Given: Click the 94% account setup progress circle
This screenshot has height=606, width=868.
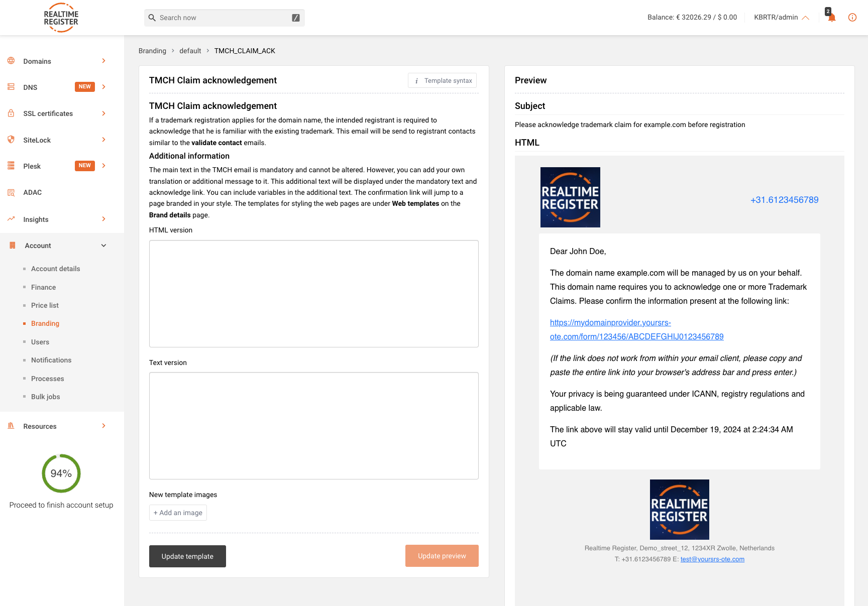Looking at the screenshot, I should 61,473.
